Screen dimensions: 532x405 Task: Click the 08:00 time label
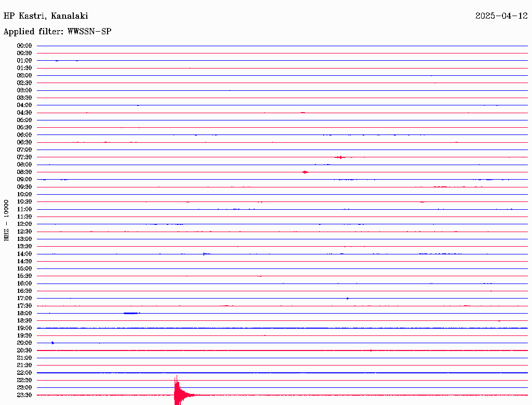(24, 165)
